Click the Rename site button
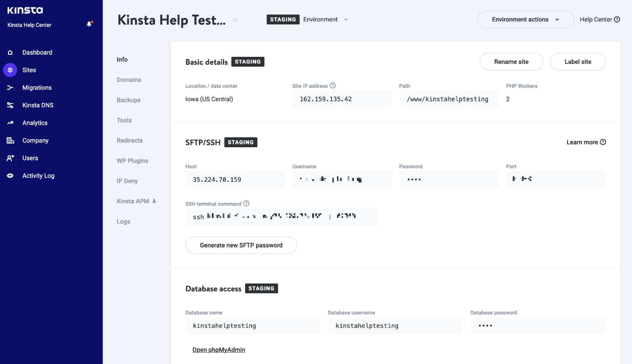 pos(511,62)
